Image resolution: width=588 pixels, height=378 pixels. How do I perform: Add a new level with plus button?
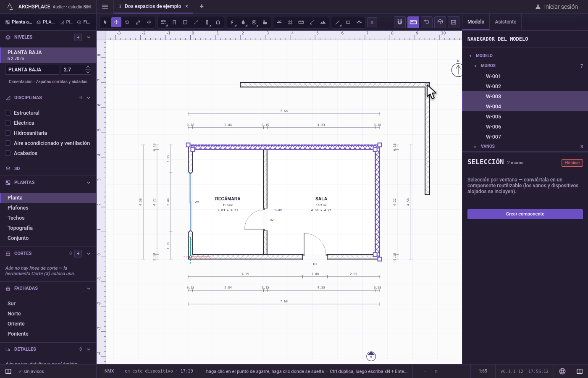(78, 37)
